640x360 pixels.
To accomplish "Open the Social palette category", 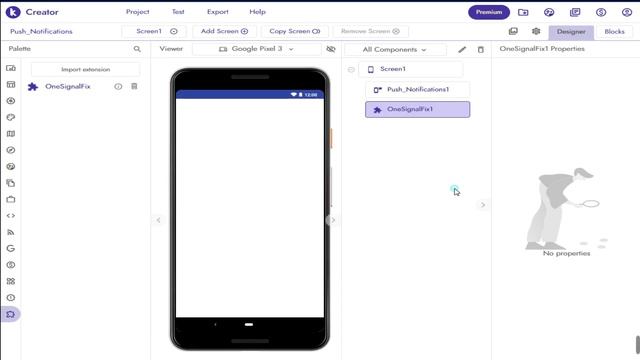I will point(11,167).
